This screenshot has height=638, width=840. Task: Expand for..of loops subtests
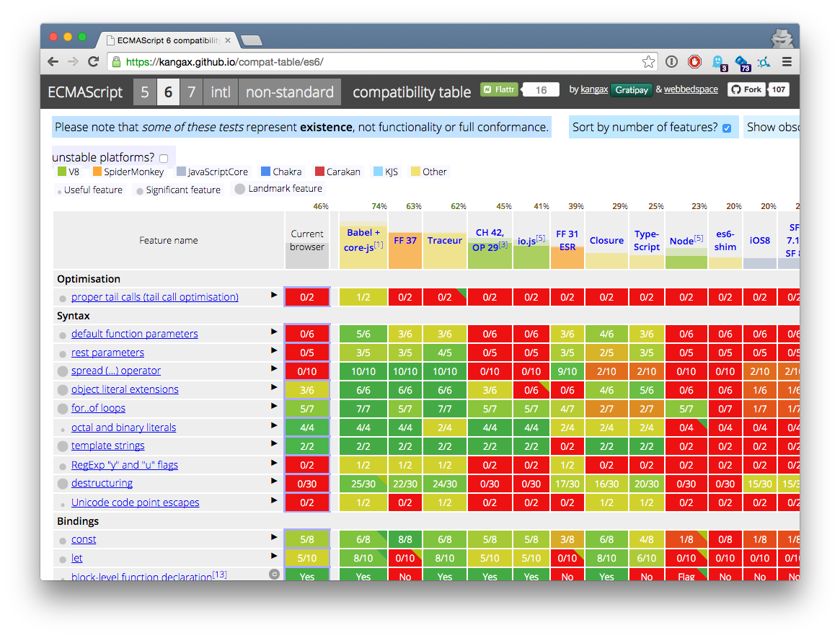tap(274, 406)
